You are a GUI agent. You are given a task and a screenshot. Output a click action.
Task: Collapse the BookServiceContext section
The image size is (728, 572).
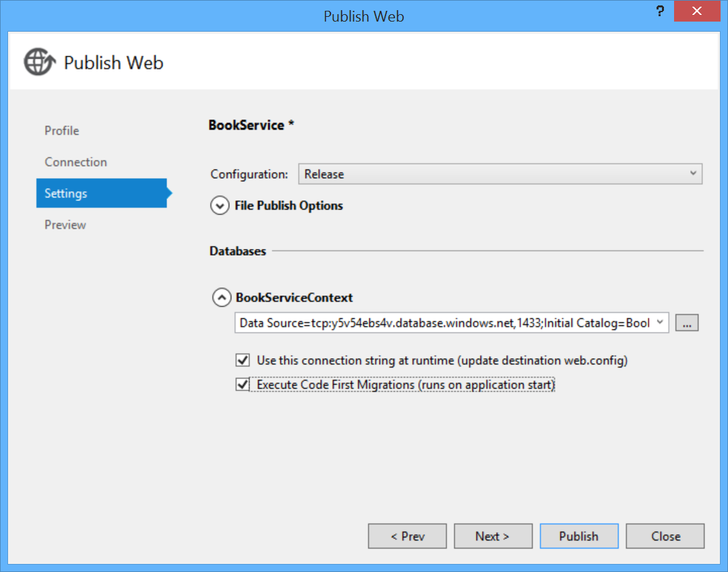coord(222,297)
